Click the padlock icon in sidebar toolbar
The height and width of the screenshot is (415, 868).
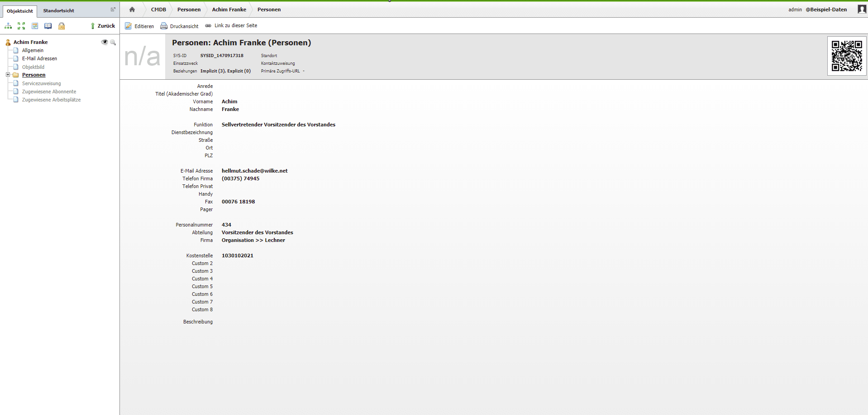click(x=62, y=26)
